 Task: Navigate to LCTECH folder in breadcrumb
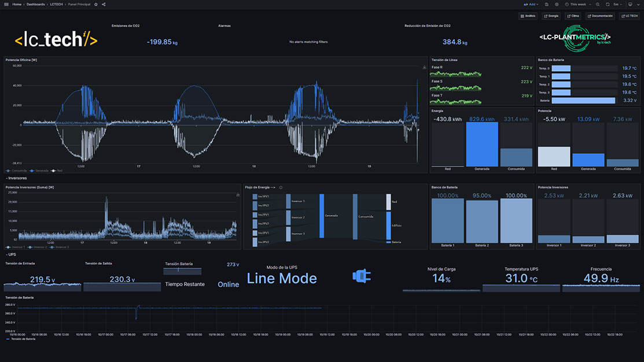pos(56,4)
